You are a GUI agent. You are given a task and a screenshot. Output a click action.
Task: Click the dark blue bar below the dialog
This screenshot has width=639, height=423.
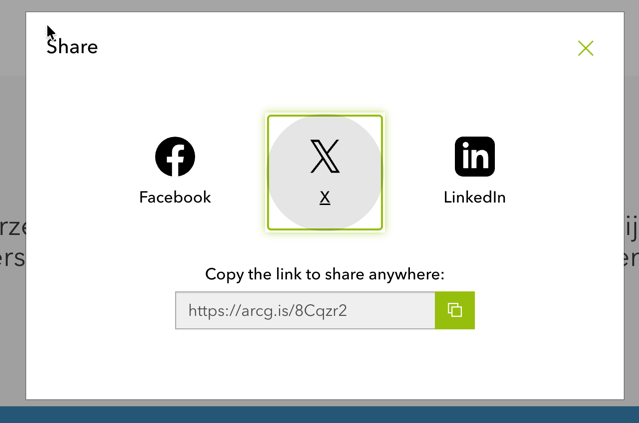pos(320,414)
